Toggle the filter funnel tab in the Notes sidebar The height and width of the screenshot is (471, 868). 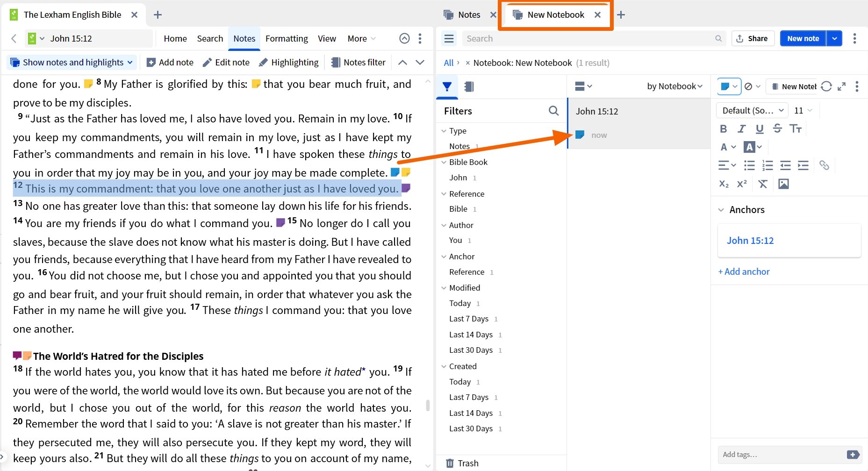click(x=447, y=86)
